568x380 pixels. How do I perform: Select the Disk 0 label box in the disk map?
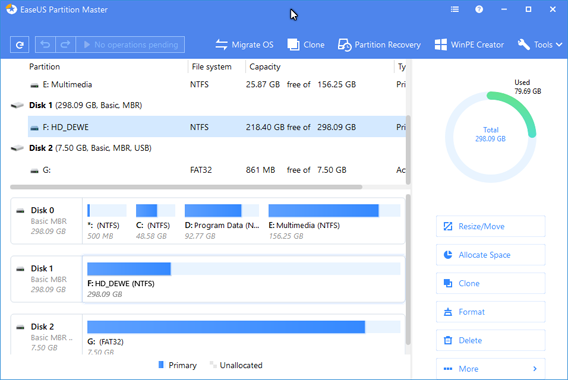(x=46, y=221)
